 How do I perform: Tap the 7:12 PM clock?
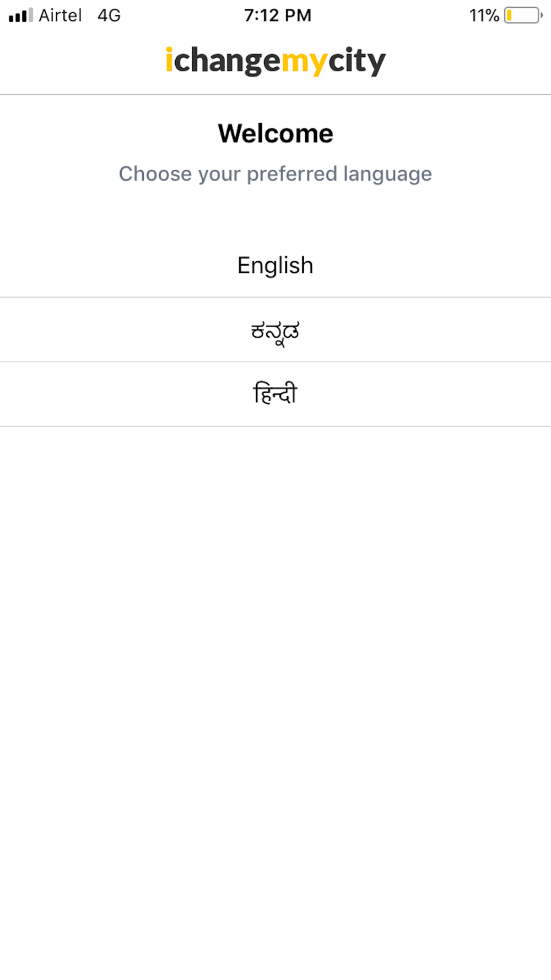278,15
